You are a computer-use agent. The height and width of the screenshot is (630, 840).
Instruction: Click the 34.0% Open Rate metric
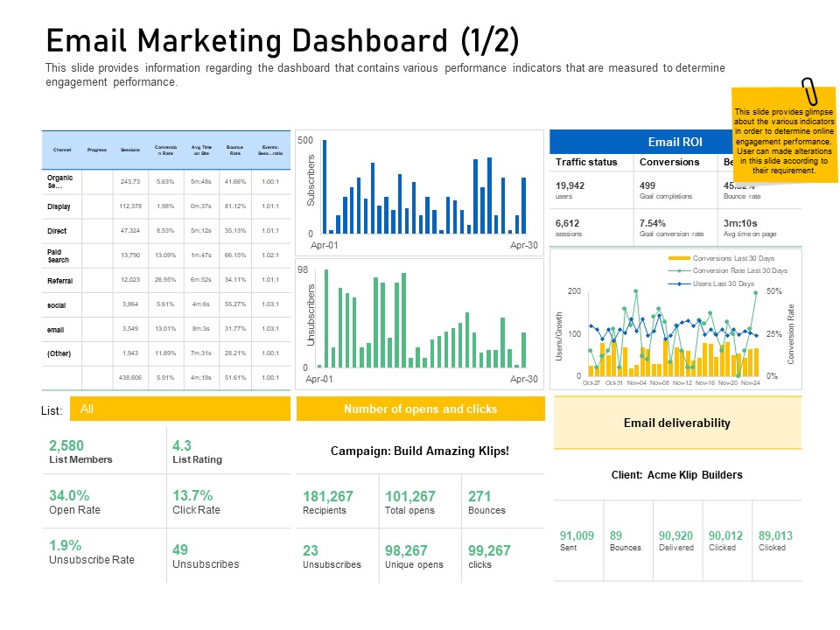[x=74, y=502]
